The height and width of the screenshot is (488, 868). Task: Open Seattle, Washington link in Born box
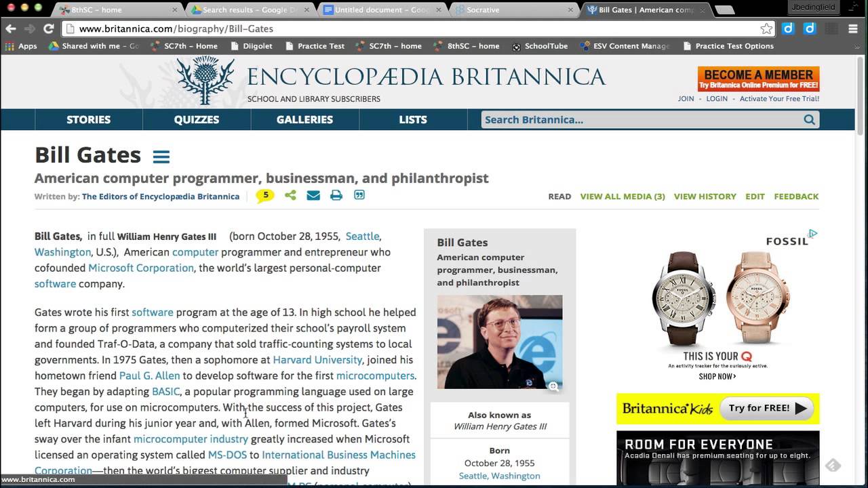pyautogui.click(x=500, y=476)
